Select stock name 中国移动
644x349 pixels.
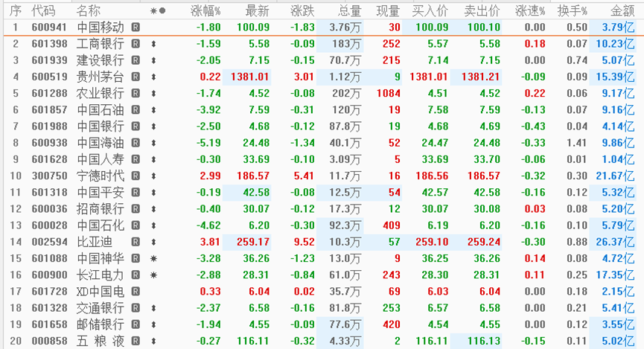coord(101,28)
